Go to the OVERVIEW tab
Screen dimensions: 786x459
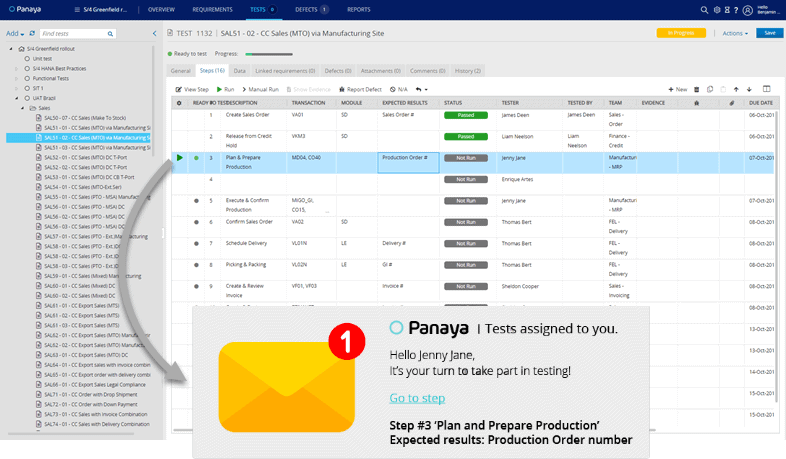click(161, 10)
